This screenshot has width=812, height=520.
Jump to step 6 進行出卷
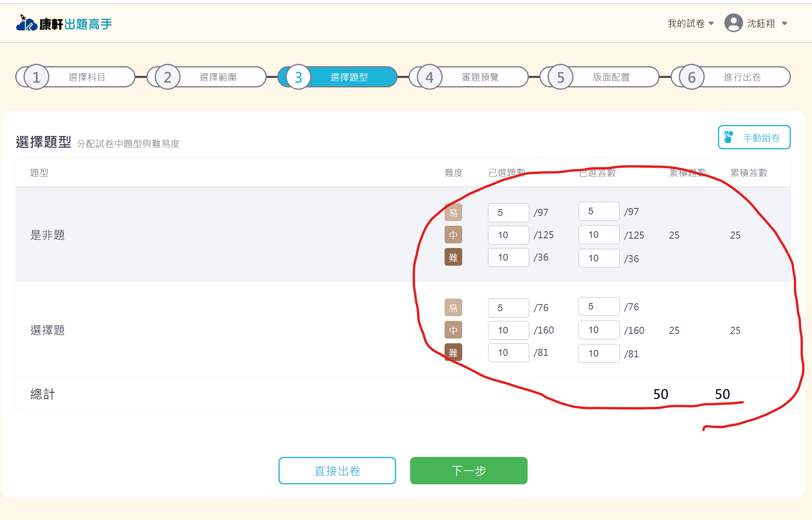click(731, 77)
